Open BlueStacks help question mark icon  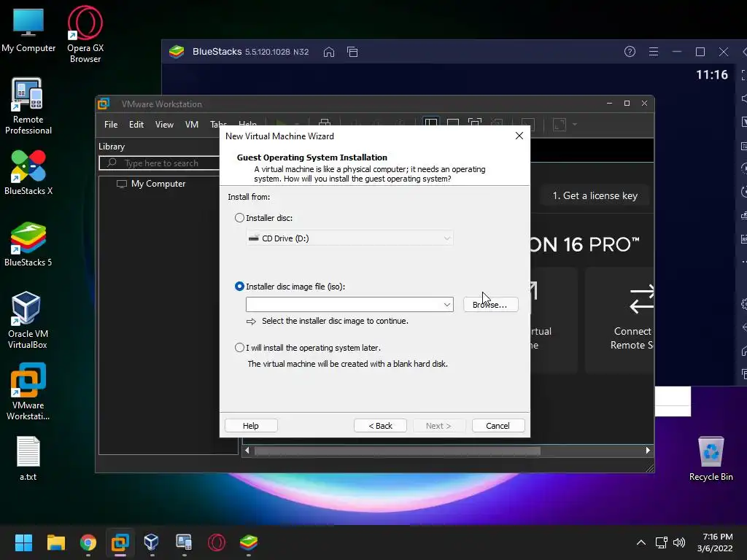[x=630, y=52]
